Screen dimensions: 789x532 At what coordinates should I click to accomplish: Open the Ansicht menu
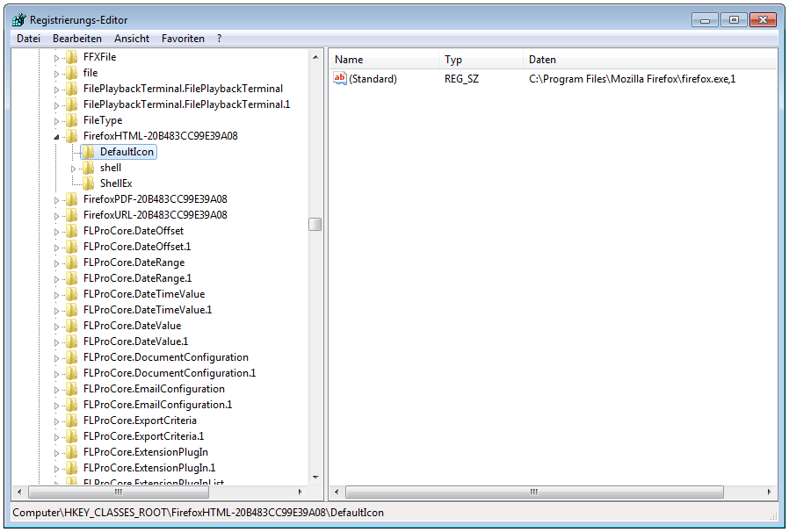pyautogui.click(x=132, y=39)
